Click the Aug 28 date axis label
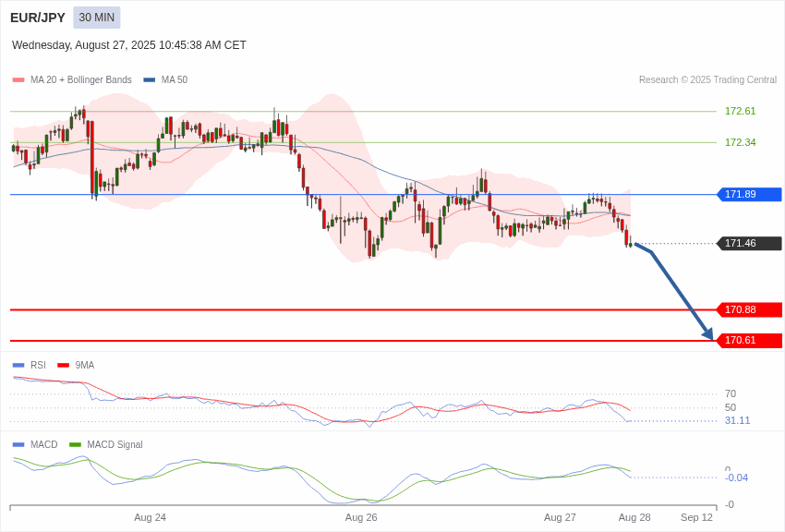The width and height of the screenshot is (785, 532). [634, 517]
